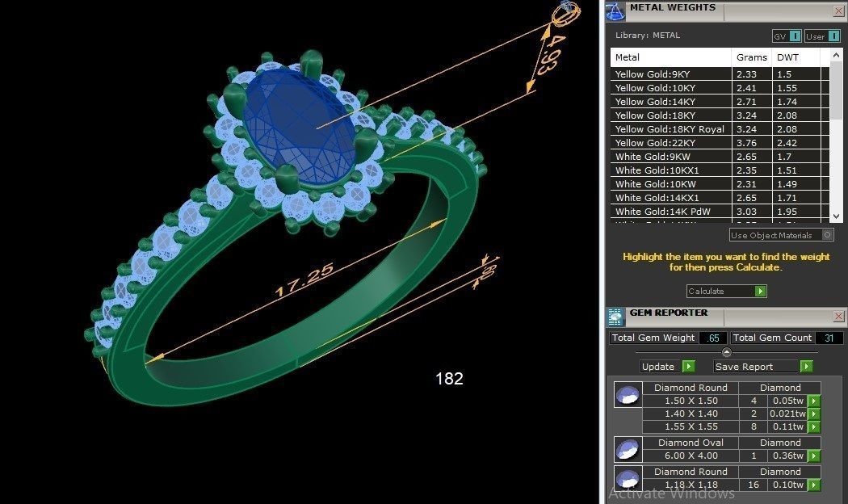Click the 2.42 DWT value for 22KY
This screenshot has height=504, width=848.
pyautogui.click(x=787, y=143)
